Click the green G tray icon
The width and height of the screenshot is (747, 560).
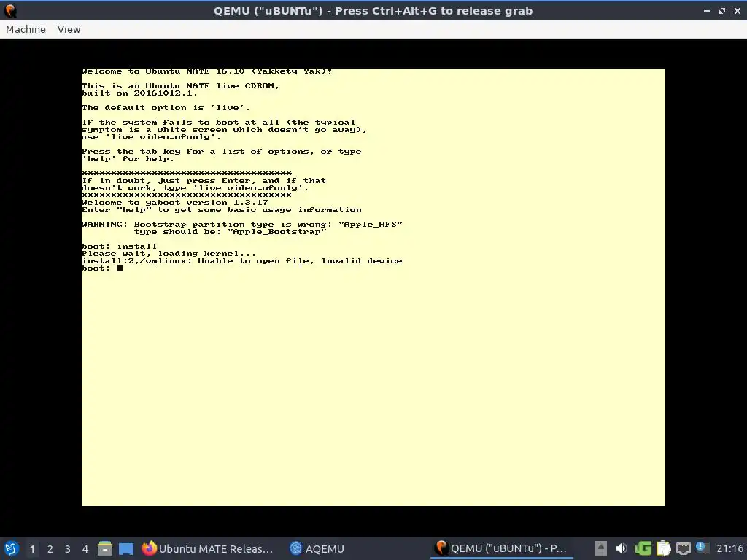(643, 548)
